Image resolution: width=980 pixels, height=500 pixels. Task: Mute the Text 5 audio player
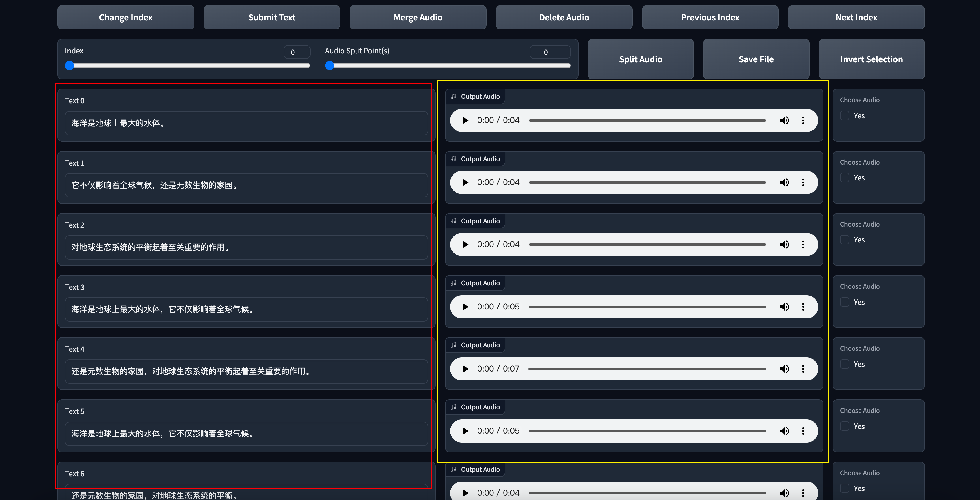[784, 431]
